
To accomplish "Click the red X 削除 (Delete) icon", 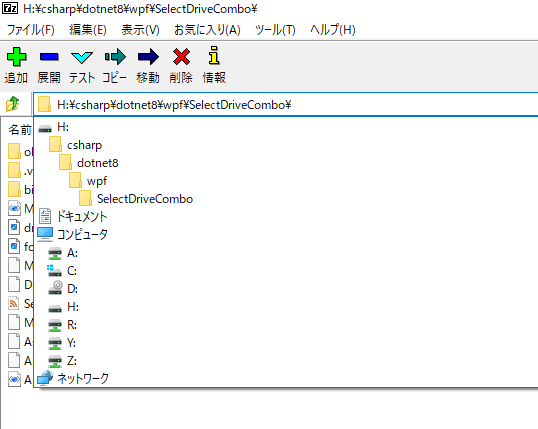I will pos(181,57).
